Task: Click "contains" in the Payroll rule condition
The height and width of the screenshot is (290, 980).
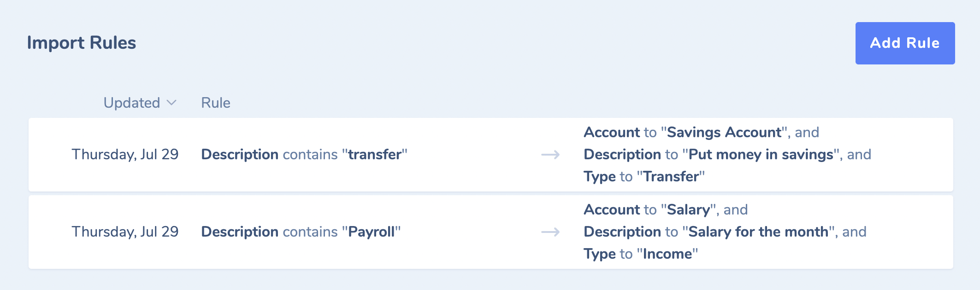Action: pos(310,232)
